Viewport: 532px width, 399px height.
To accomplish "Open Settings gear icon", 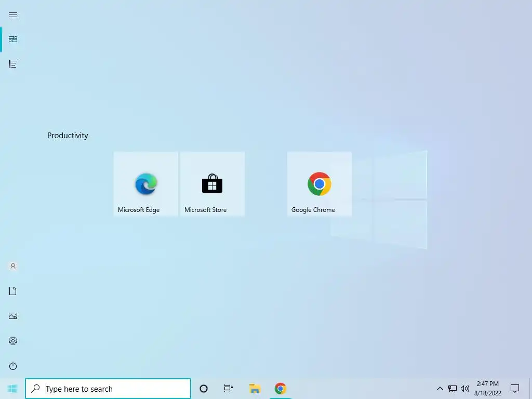I will 13,341.
